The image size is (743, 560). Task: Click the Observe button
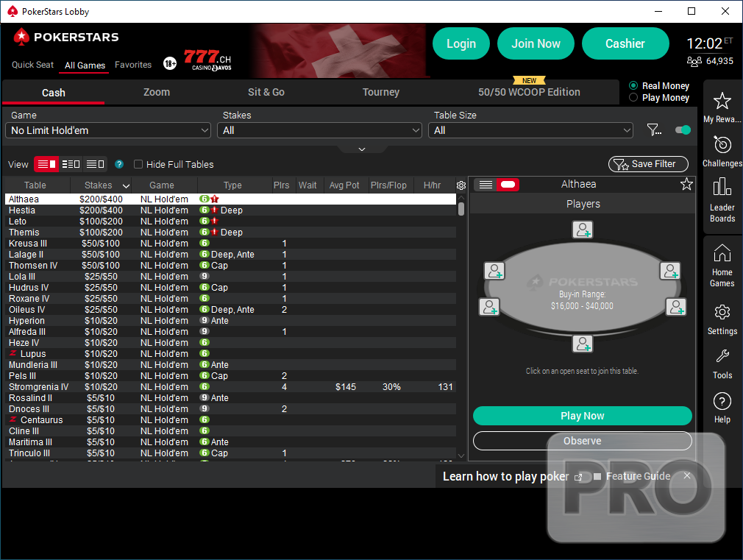pos(583,441)
